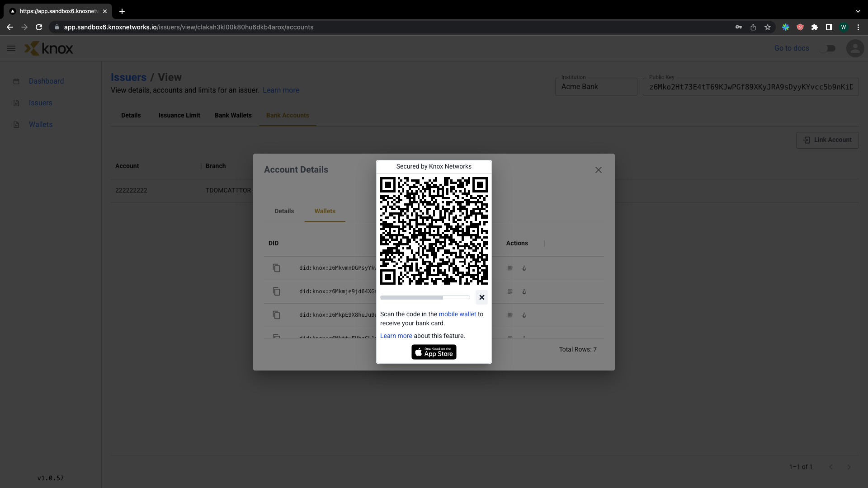Dismiss the QR code popup with X button
This screenshot has height=488, width=868.
point(482,297)
